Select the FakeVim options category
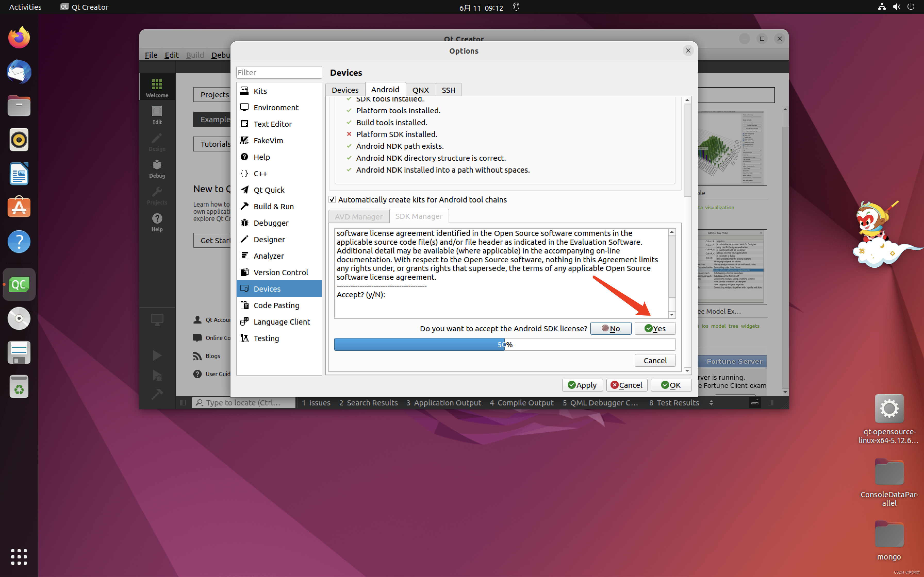 pyautogui.click(x=268, y=140)
